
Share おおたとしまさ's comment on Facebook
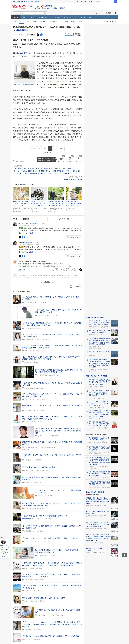point(23,237)
